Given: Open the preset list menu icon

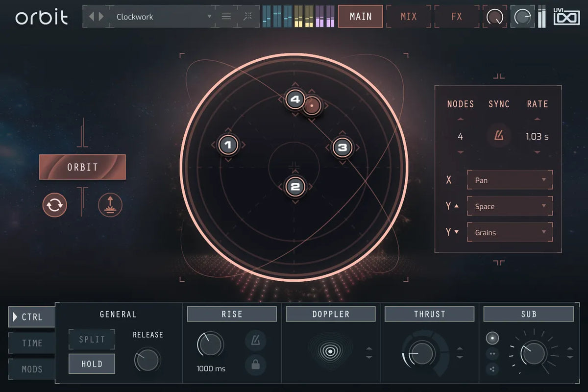Looking at the screenshot, I should click(x=226, y=16).
